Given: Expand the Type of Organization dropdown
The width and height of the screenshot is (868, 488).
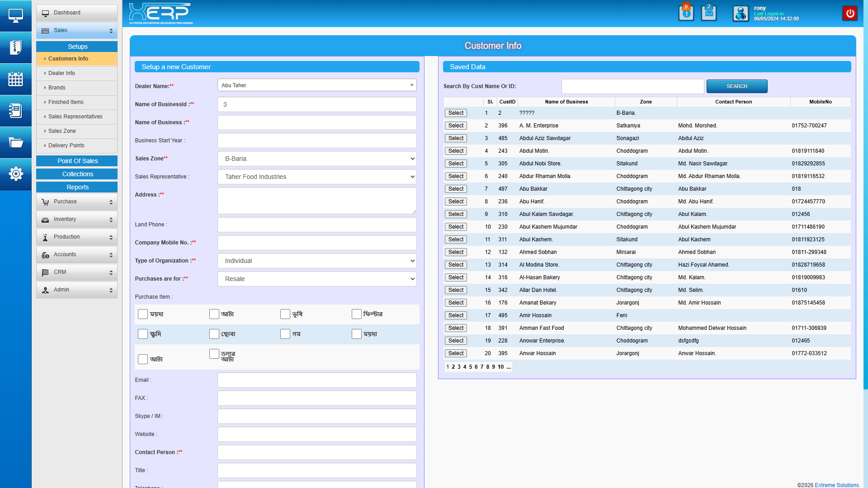Looking at the screenshot, I should tap(317, 261).
